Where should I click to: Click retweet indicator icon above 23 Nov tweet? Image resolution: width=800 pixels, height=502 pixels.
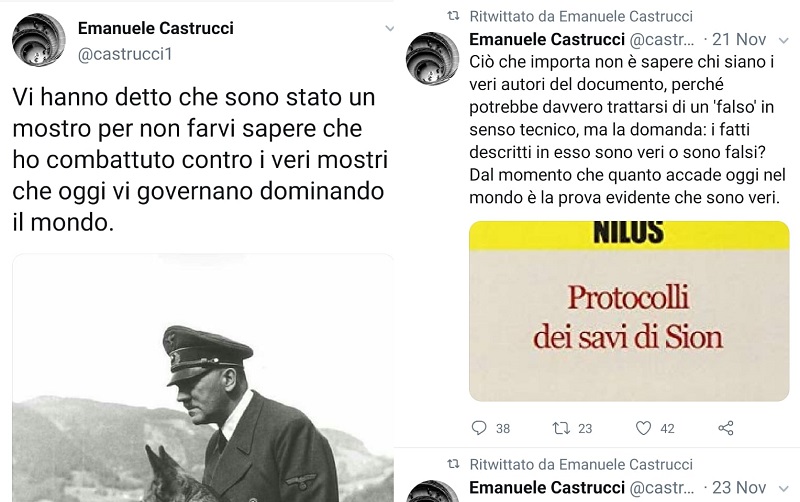pos(453,464)
